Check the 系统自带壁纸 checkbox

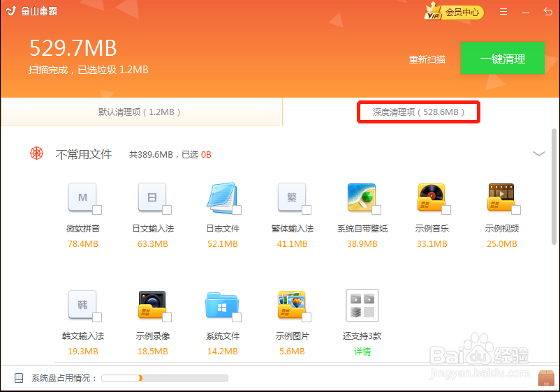(376, 210)
